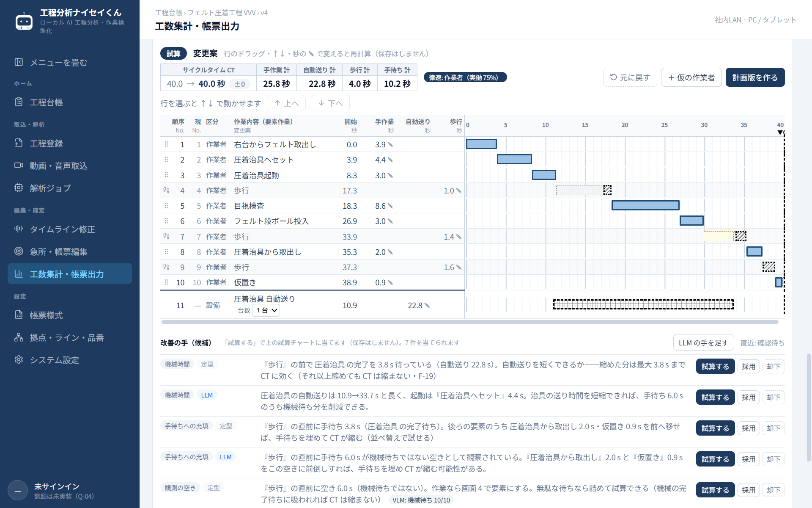Click the robot app logo icon
The image size is (812, 508).
(x=24, y=21)
